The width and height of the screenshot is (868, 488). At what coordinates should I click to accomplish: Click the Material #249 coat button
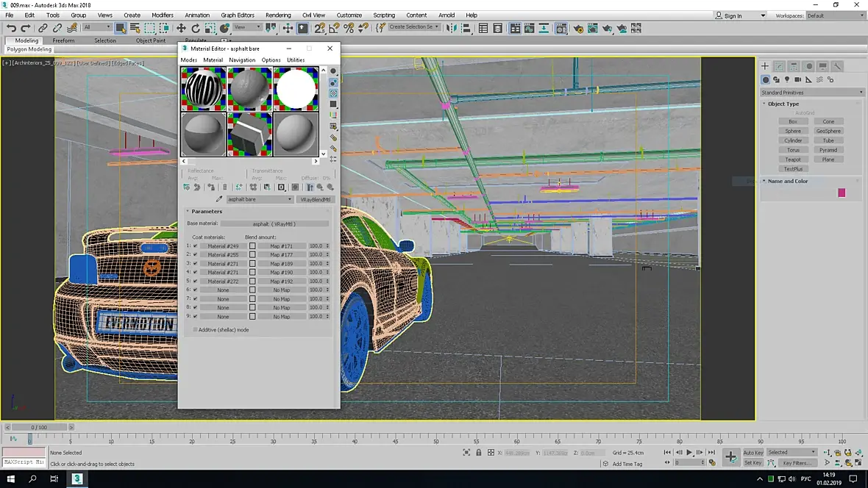222,246
